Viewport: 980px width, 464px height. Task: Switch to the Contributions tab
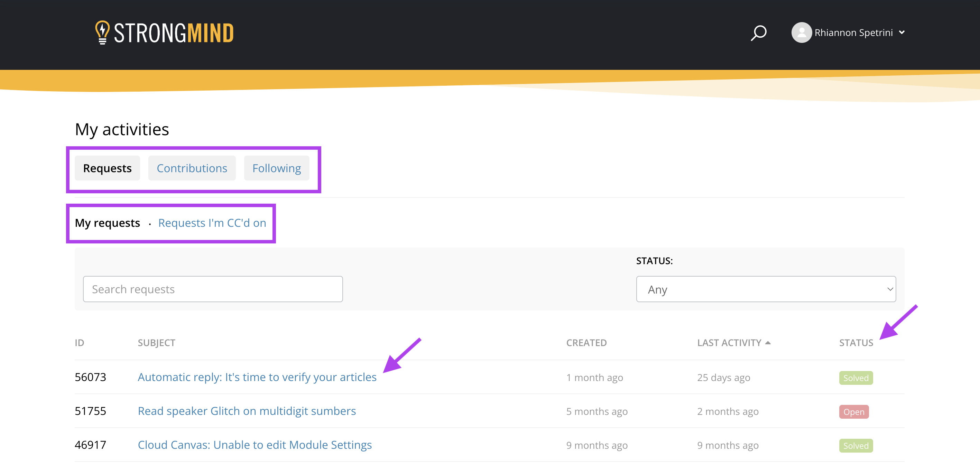(192, 168)
